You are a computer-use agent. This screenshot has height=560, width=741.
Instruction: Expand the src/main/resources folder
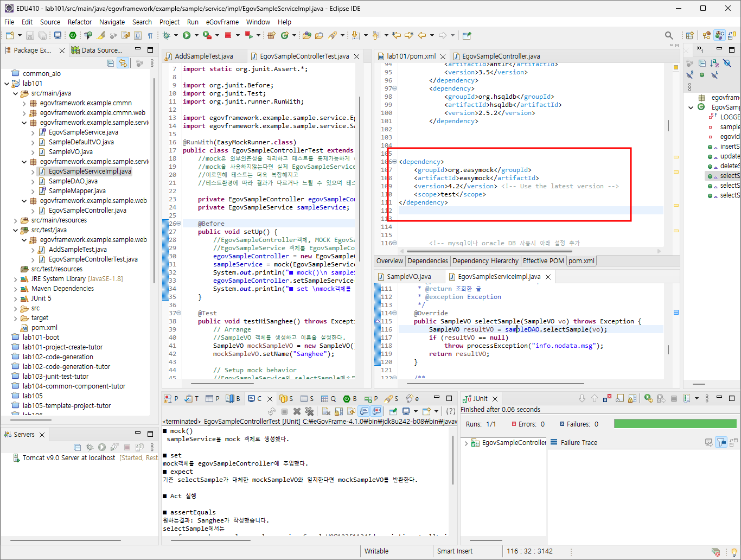pyautogui.click(x=15, y=220)
